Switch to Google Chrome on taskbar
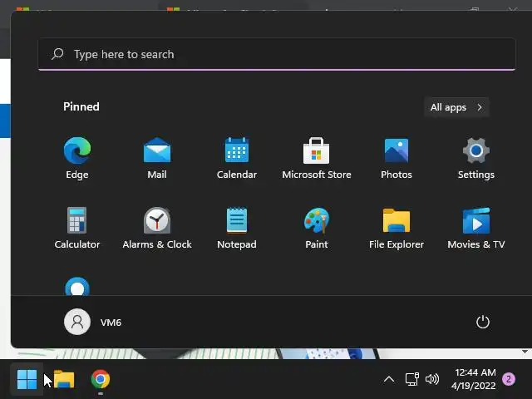 click(101, 379)
